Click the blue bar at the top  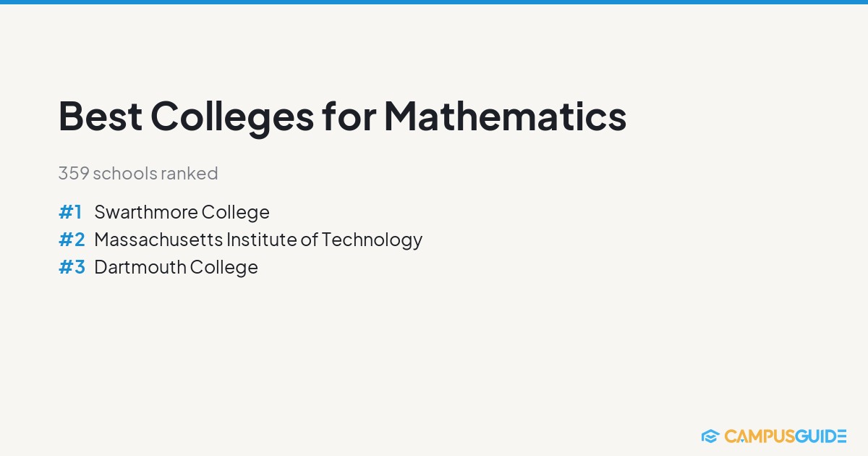click(x=434, y=2)
